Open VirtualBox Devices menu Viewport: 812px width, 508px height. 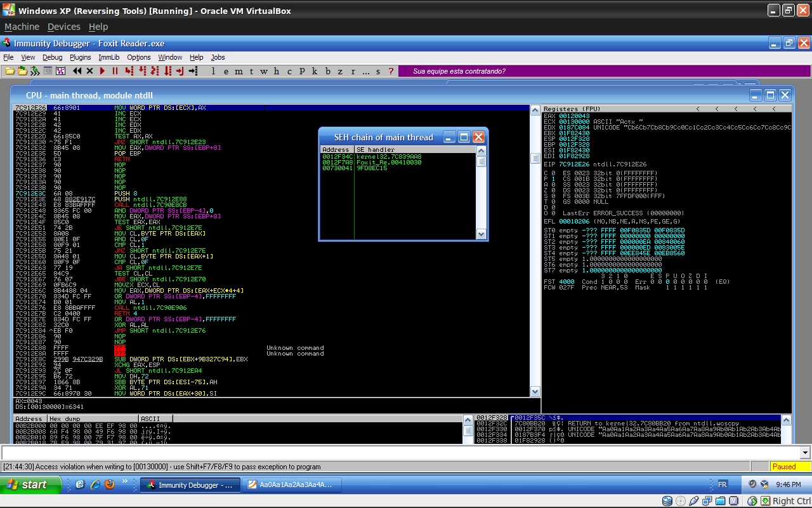(x=64, y=27)
